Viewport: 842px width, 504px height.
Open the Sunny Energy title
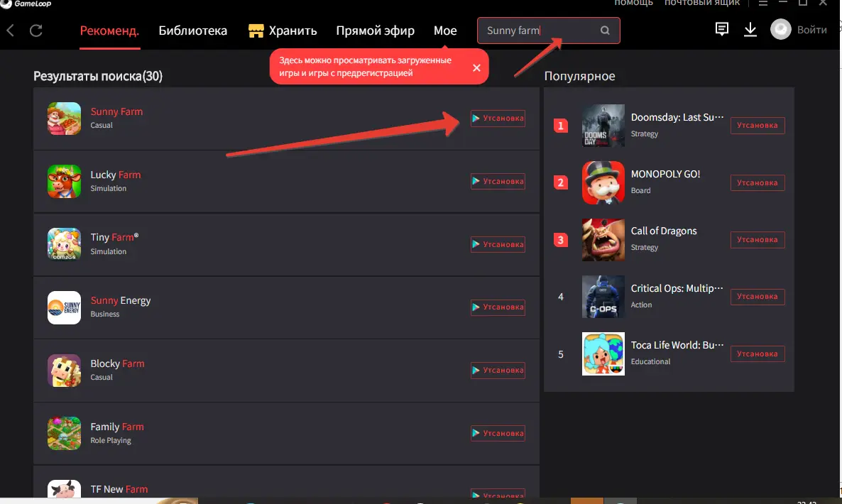point(120,300)
